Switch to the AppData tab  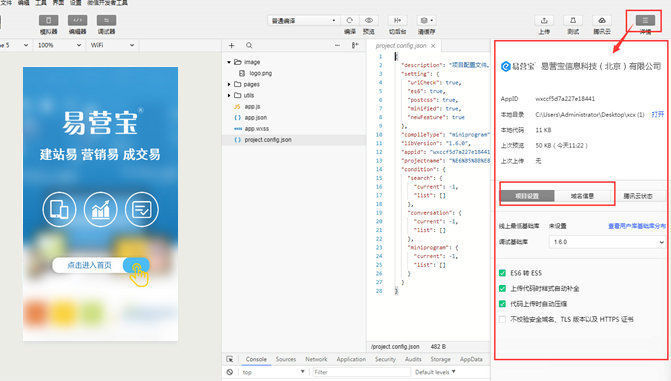tap(471, 359)
